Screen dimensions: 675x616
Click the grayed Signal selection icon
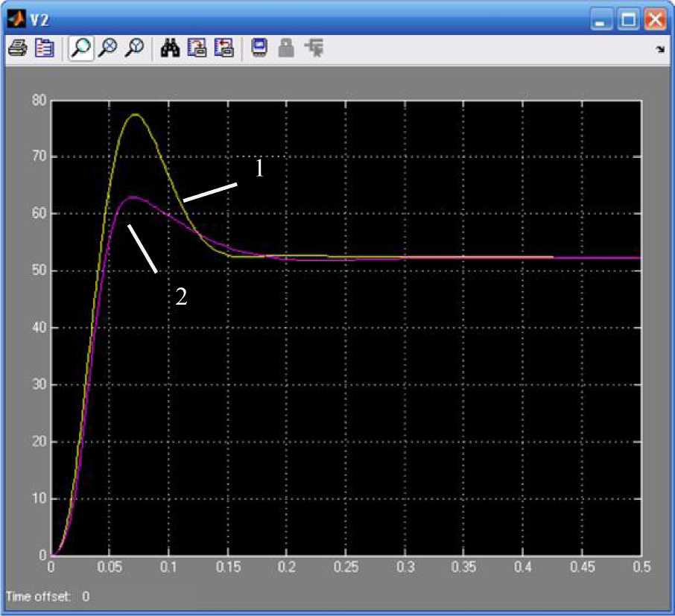click(314, 48)
